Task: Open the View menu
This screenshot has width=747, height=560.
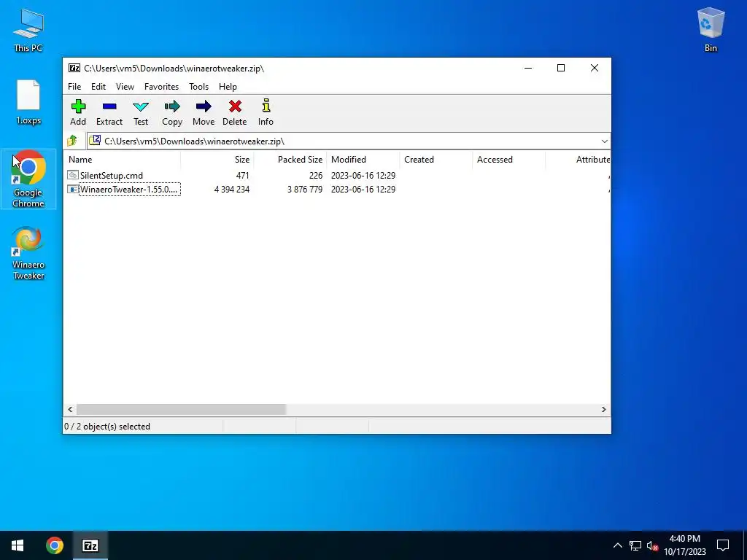Action: 125,87
